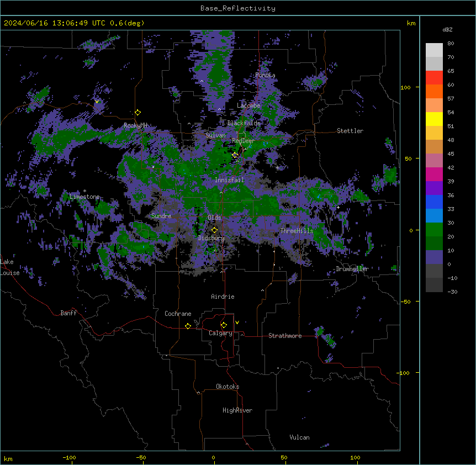Pick the orange swatch between 60 and 57 dBZ

(x=434, y=91)
